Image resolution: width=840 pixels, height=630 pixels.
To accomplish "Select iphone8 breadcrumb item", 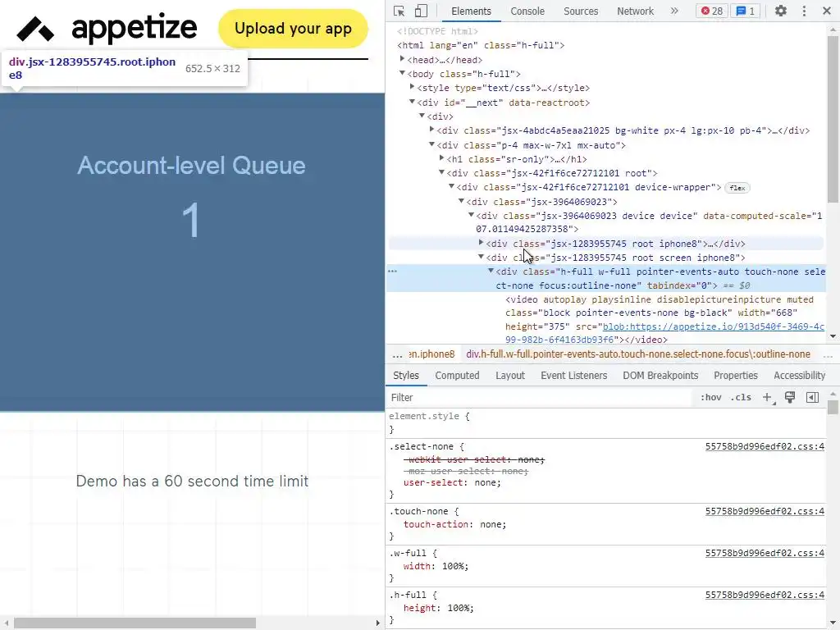I will pyautogui.click(x=431, y=354).
